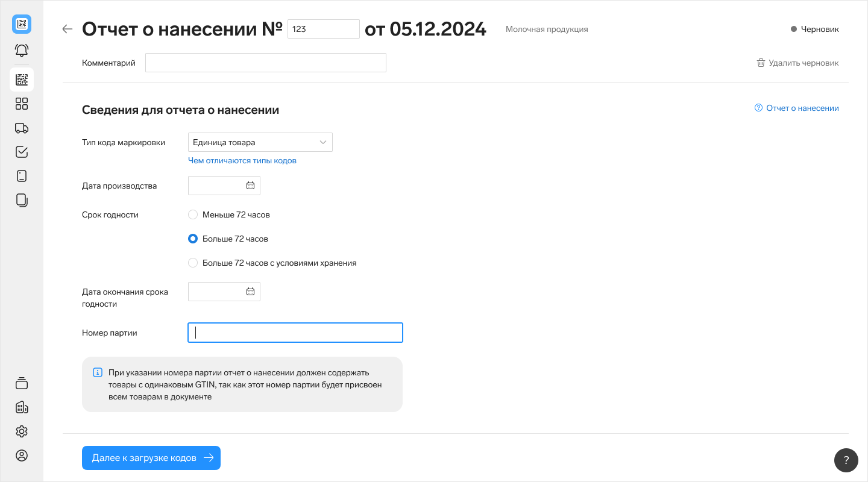This screenshot has width=868, height=482.
Task: Click the 'Молочная продукция' category text
Action: 547,29
